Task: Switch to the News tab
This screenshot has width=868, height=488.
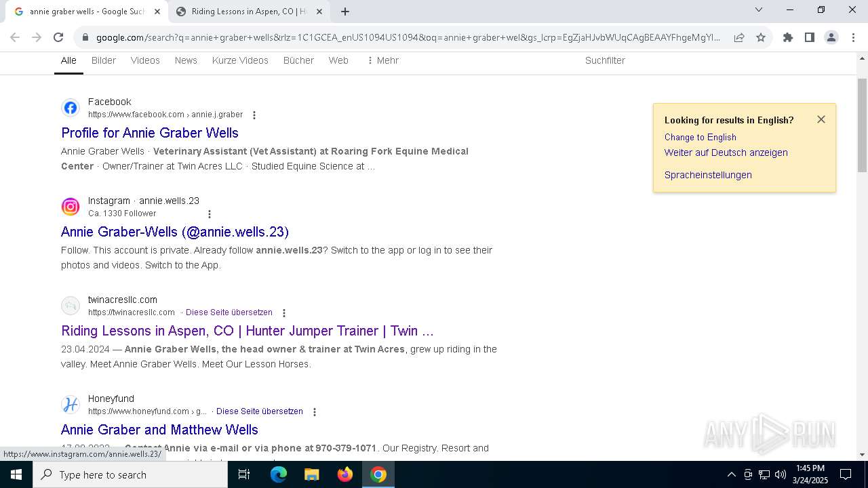Action: tap(186, 60)
